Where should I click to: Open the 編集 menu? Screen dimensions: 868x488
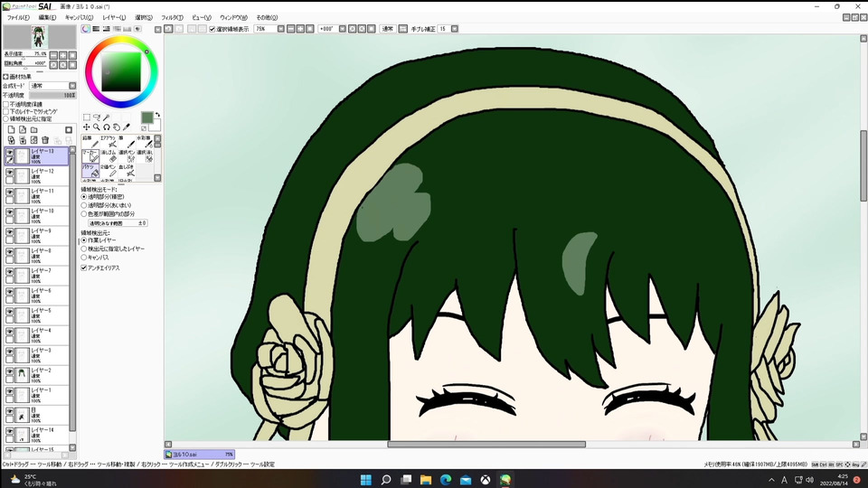(x=47, y=18)
